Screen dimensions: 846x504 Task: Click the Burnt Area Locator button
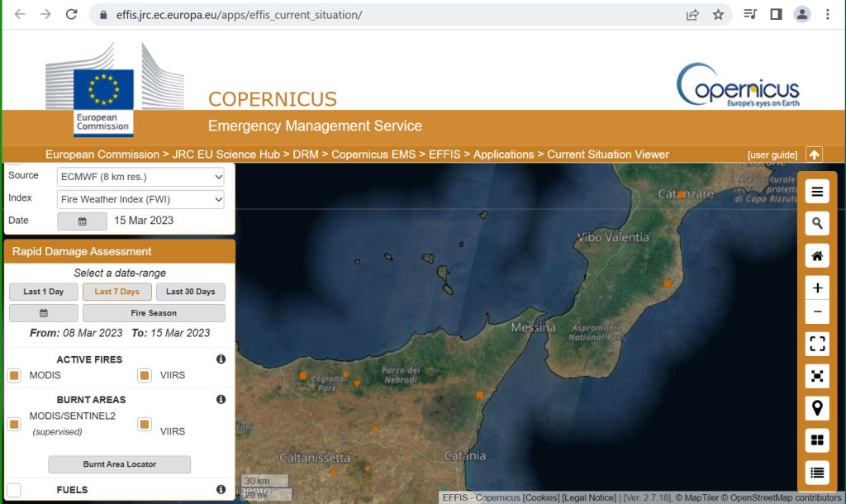[119, 464]
